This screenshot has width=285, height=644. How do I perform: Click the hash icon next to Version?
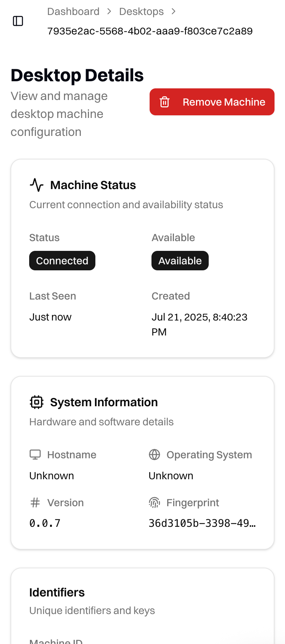tap(35, 502)
